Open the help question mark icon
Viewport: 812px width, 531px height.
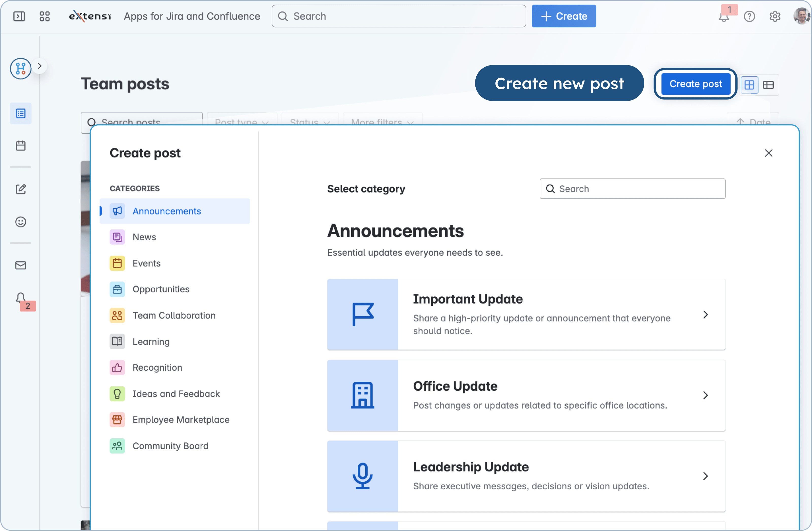749,16
